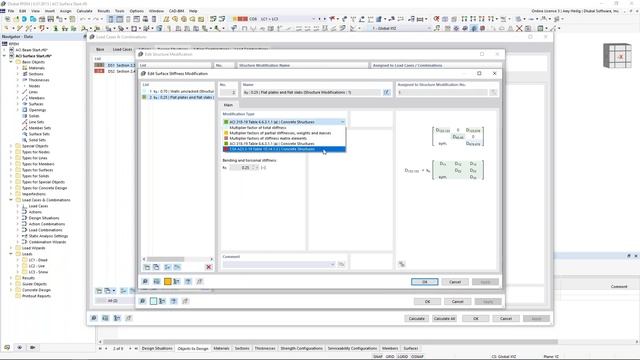Toggle SNAP in the status bar
This screenshot has height=360, width=640.
(x=378, y=356)
